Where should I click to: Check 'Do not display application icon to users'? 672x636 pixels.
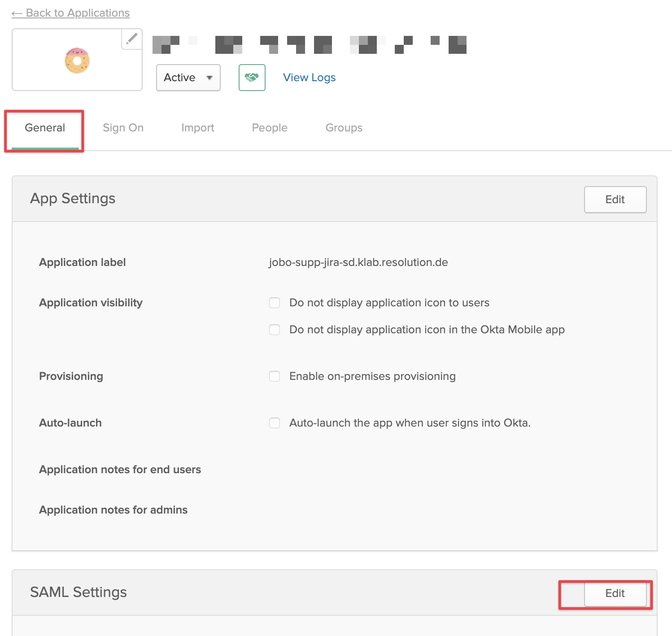pyautogui.click(x=275, y=303)
